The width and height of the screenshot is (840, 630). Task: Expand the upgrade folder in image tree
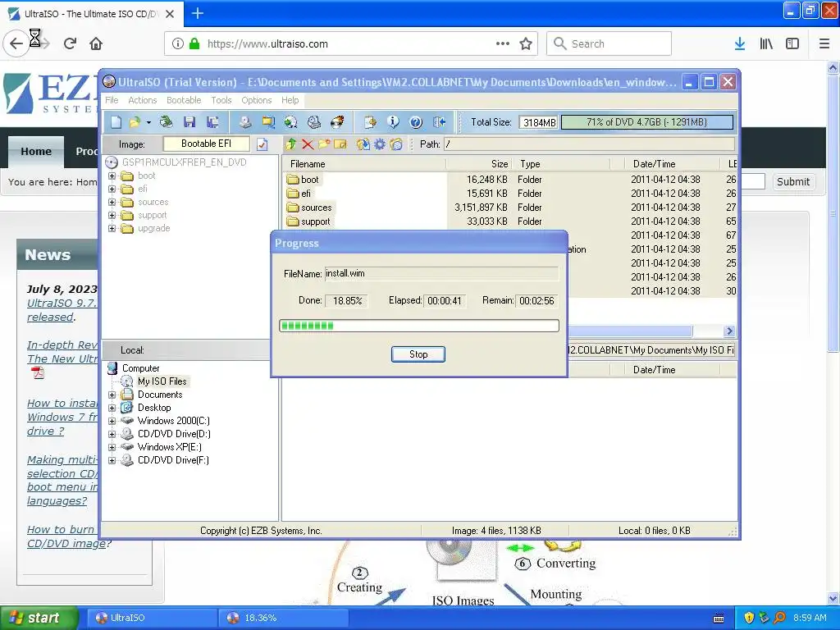112,228
